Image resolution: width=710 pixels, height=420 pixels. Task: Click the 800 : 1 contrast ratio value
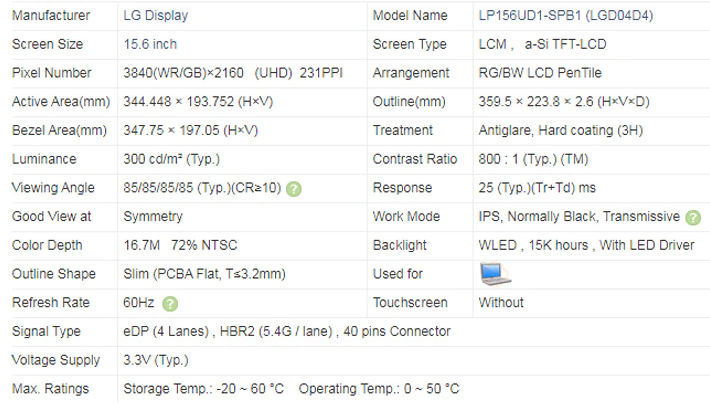533,159
